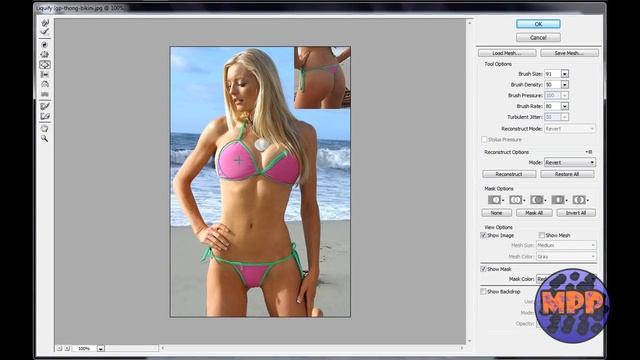This screenshot has height=360, width=640.
Task: Click the Mask All button
Action: 534,213
